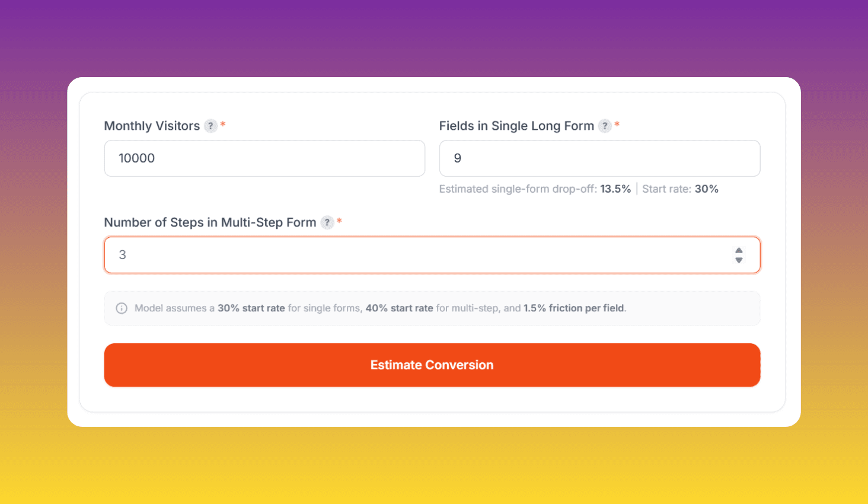
Task: Click the Number of Steps in Multi-Step Form label
Action: (209, 222)
